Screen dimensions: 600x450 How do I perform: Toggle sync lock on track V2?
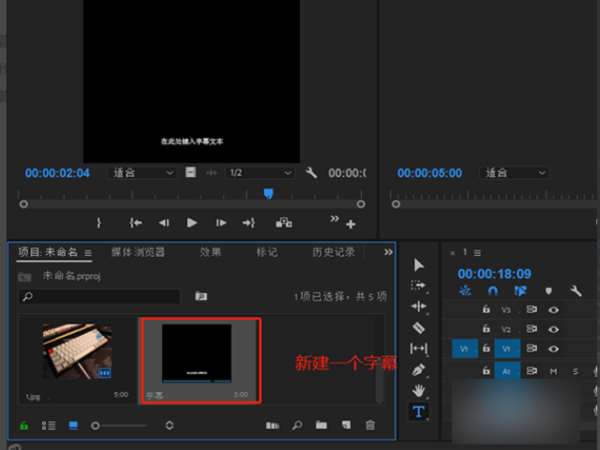coord(532,329)
